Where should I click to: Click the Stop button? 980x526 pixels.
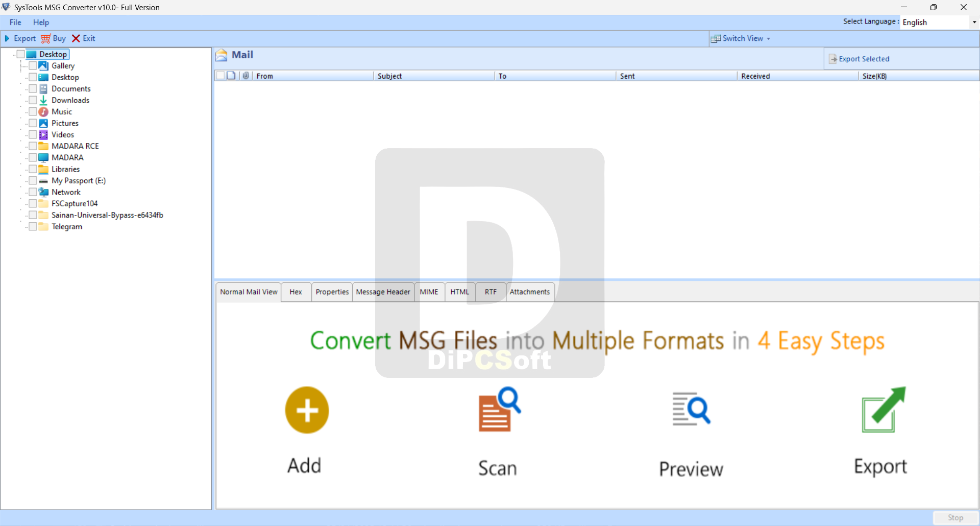(955, 518)
